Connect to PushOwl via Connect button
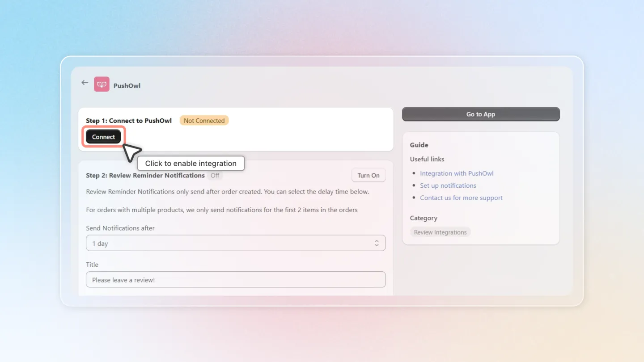644x362 pixels. (x=103, y=137)
